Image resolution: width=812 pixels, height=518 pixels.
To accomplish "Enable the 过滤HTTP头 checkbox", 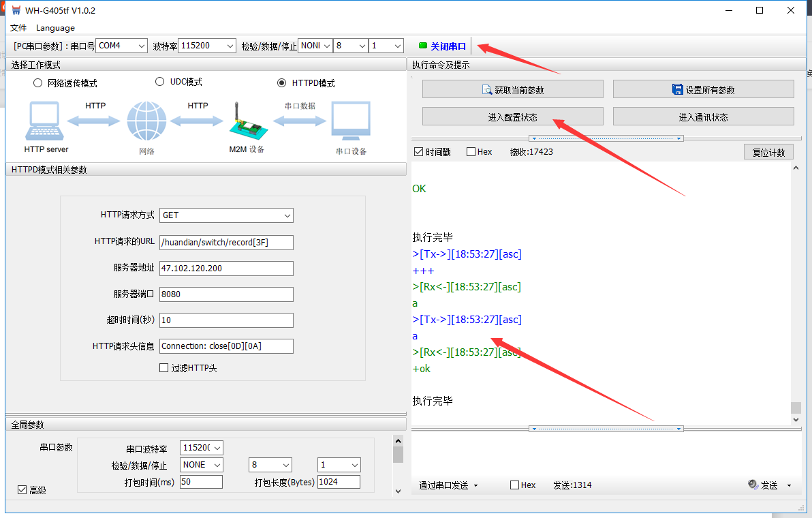I will click(163, 368).
